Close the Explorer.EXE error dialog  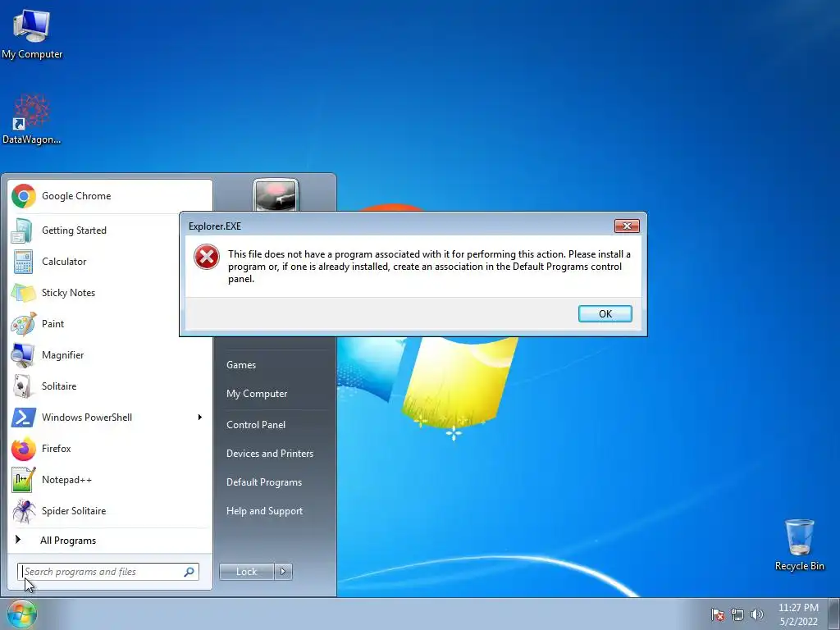(x=627, y=226)
